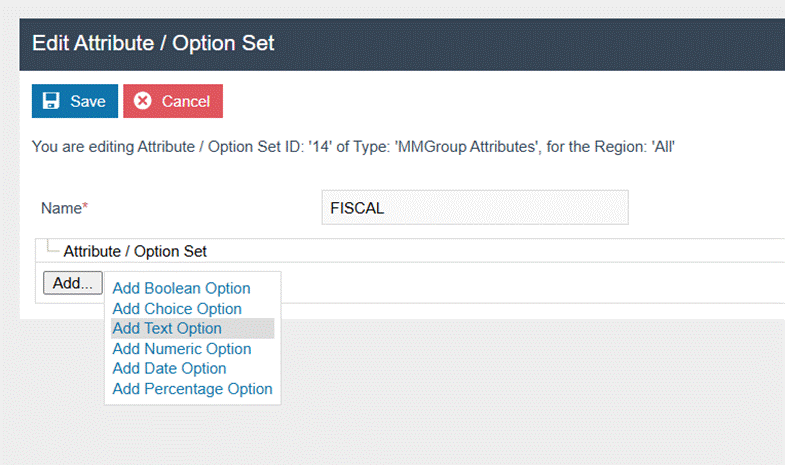Click the tree branch connector beside Attribute / Option Set
The image size is (785, 465).
pos(52,248)
